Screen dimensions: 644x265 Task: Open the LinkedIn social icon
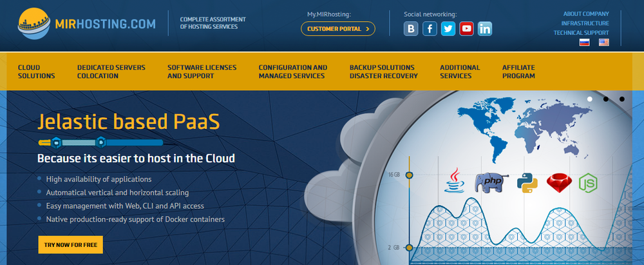485,29
